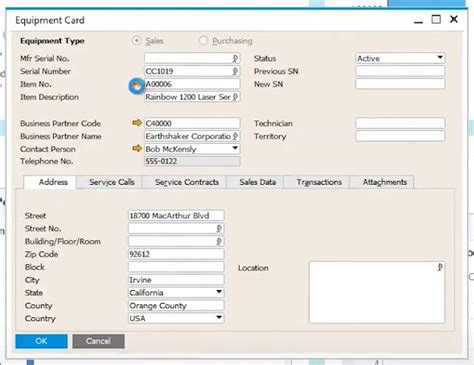The width and height of the screenshot is (474, 365).
Task: Open the Business Partner Code link arrow
Action: (137, 123)
